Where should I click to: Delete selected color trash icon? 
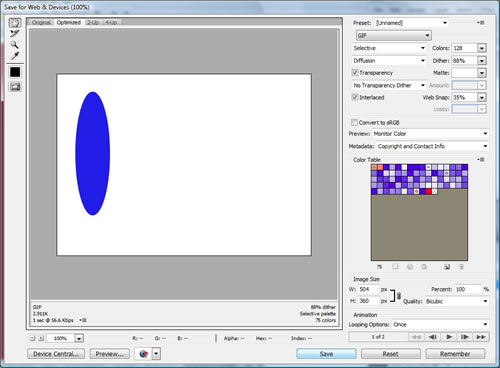tap(461, 267)
